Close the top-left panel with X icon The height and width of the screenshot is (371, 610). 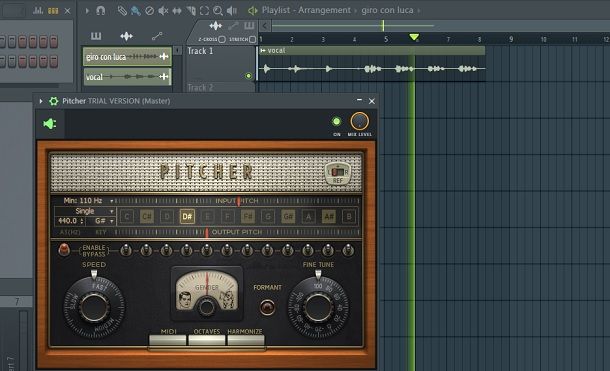[67, 11]
